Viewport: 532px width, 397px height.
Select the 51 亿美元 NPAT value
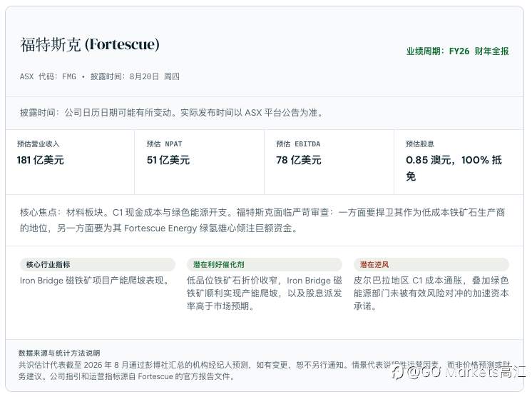click(x=168, y=160)
